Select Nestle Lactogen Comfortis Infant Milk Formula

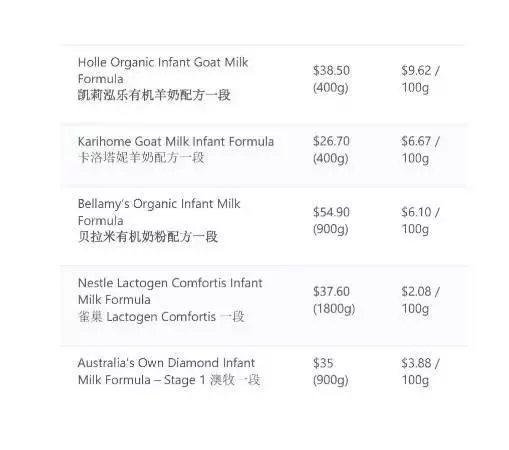click(170, 291)
